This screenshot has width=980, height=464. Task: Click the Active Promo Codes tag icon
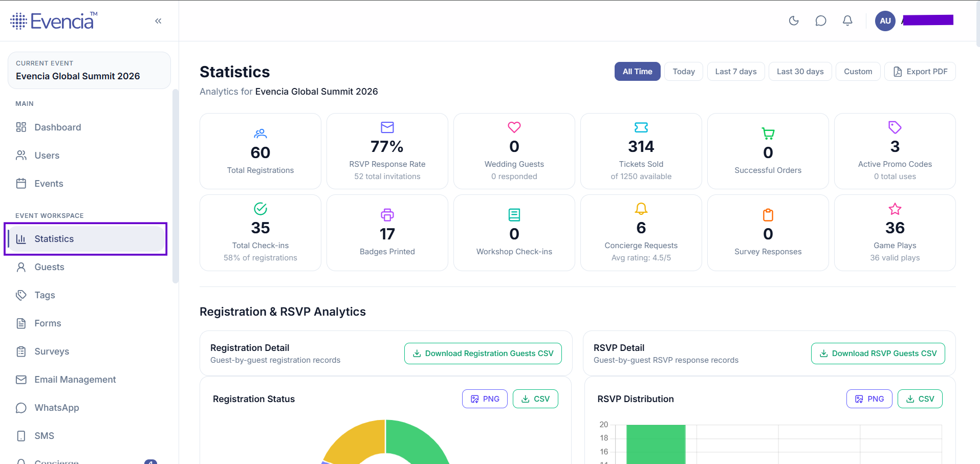(x=895, y=127)
